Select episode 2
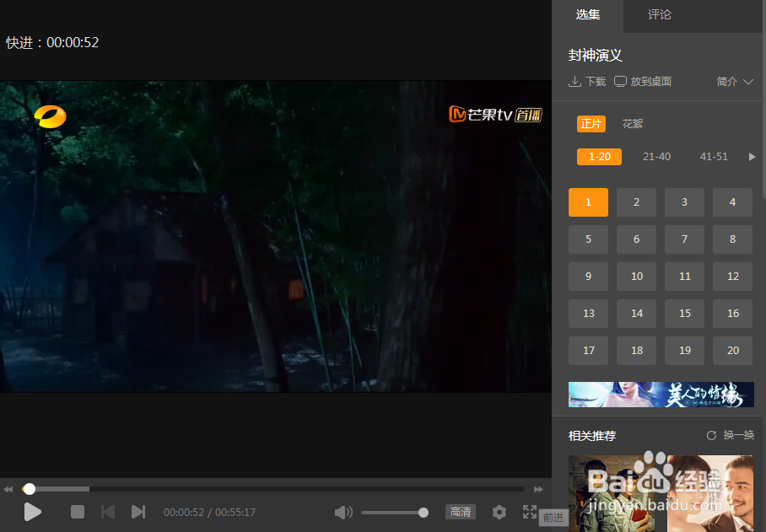Image resolution: width=766 pixels, height=532 pixels. (x=636, y=202)
